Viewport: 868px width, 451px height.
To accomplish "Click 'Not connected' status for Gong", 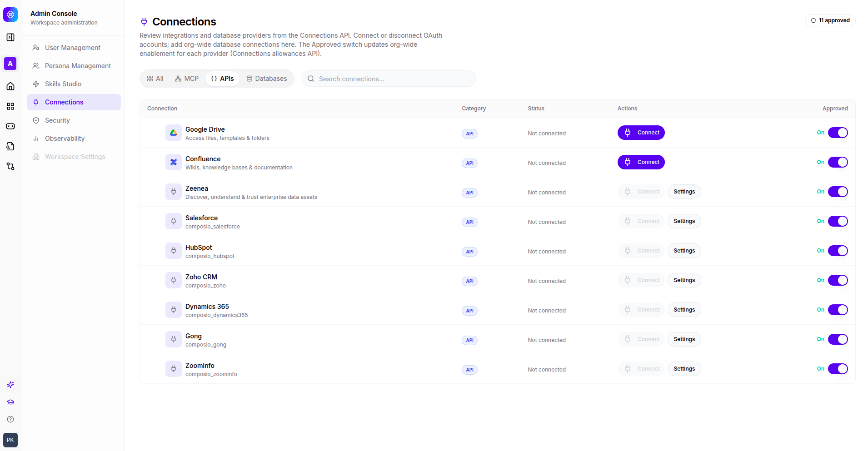I will click(547, 340).
